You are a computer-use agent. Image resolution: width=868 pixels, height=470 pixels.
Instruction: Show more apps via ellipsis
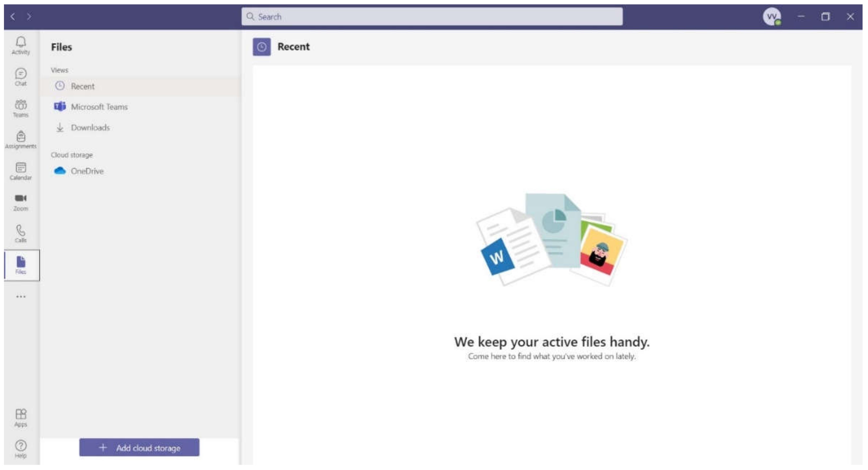tap(21, 297)
